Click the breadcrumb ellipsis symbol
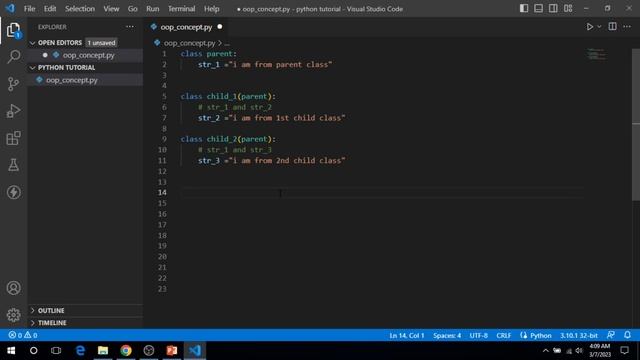This screenshot has height=360, width=640. [227, 43]
